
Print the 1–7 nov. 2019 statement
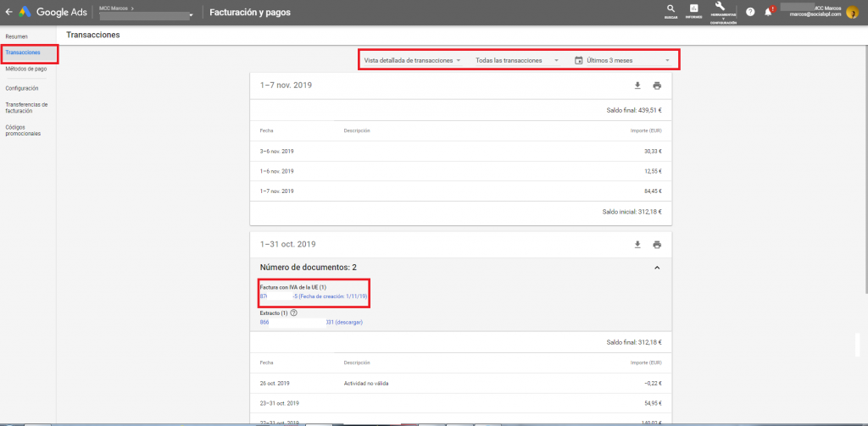(657, 86)
